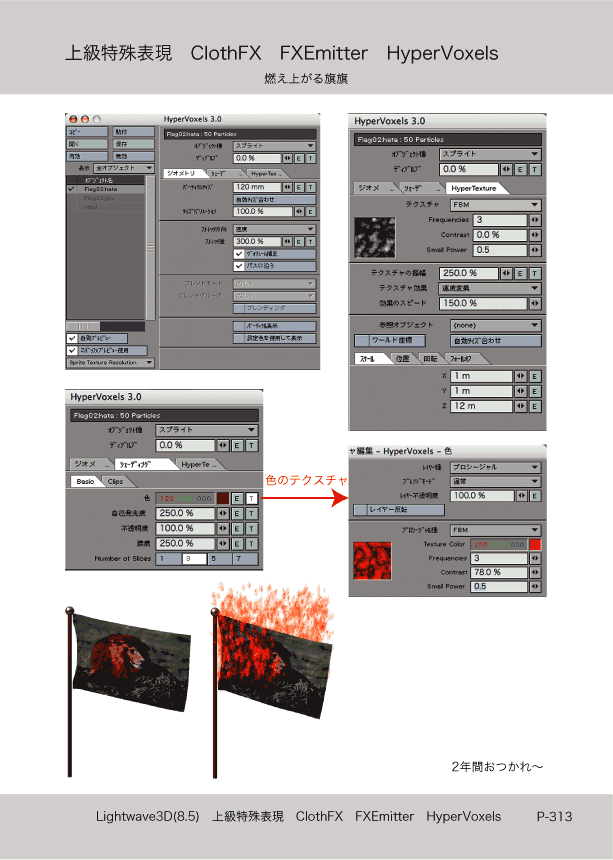Click the E button beside テクスチャの振幅 250.0 %
613x860 pixels.
pyautogui.click(x=520, y=273)
